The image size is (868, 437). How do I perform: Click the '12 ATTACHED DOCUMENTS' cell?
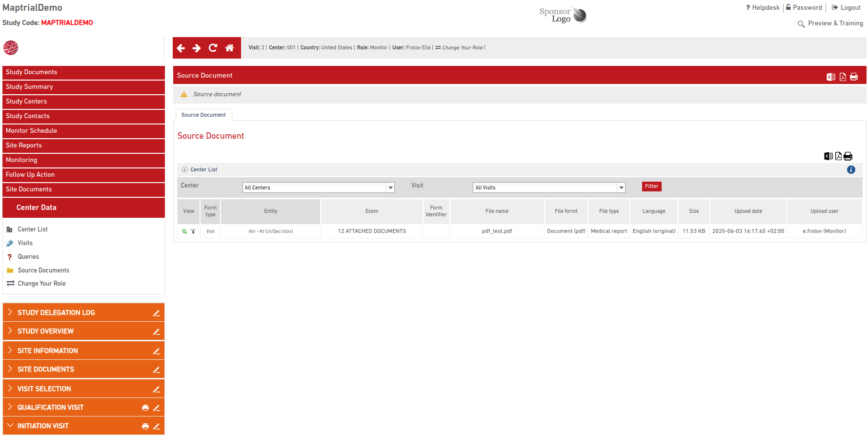pos(372,231)
